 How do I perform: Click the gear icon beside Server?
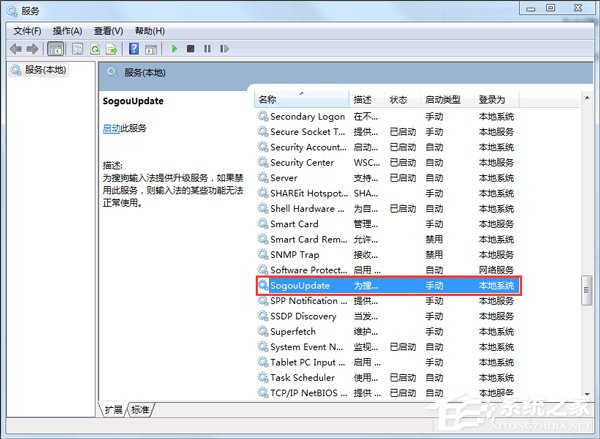(263, 178)
